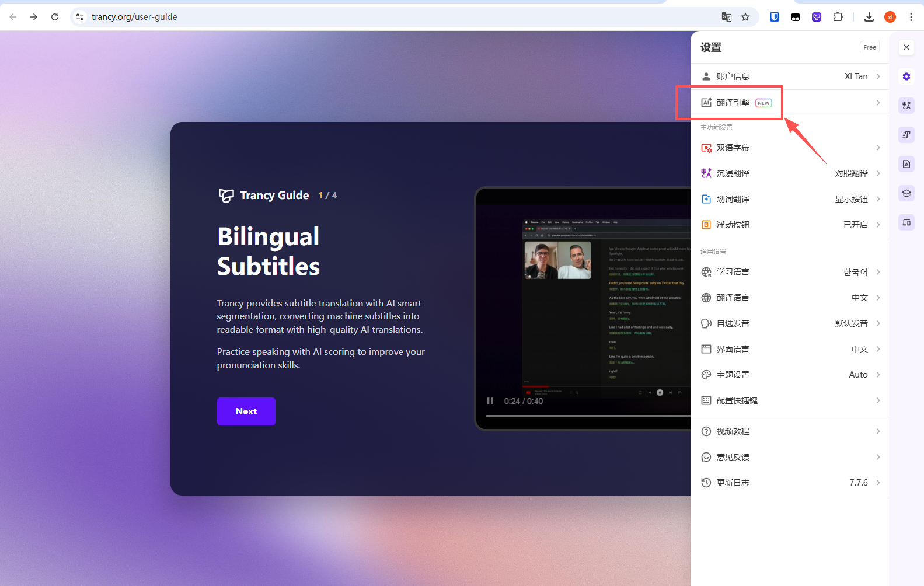Screen dimensions: 924x586
Task: Bookmark this page with the star icon
Action: click(745, 17)
